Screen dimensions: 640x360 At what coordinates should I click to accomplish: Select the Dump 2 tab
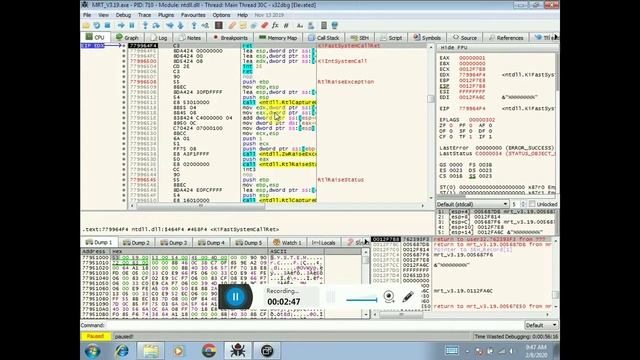136,242
